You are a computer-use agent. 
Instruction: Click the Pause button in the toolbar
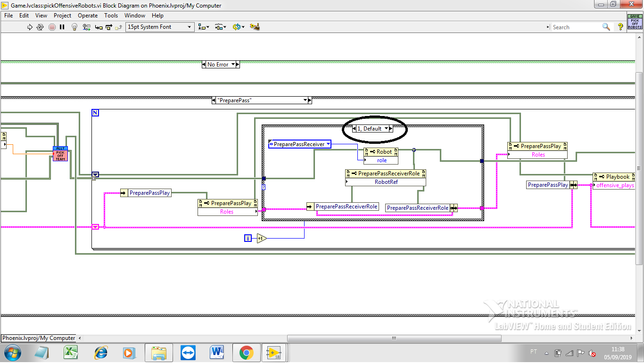tap(62, 27)
